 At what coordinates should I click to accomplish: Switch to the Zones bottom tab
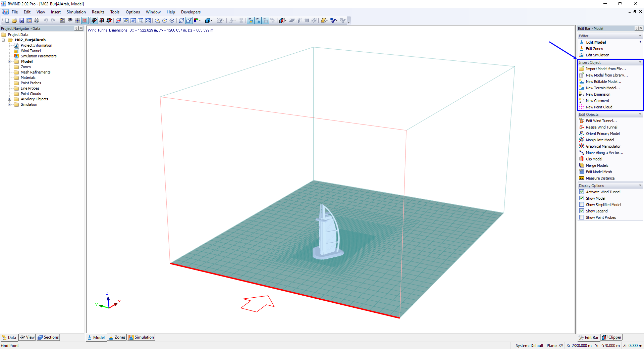[x=117, y=337]
